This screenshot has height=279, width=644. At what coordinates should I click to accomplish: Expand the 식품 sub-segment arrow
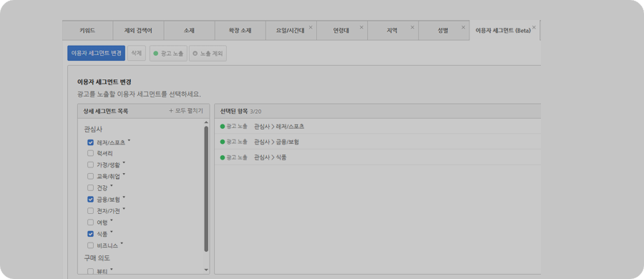(112, 232)
